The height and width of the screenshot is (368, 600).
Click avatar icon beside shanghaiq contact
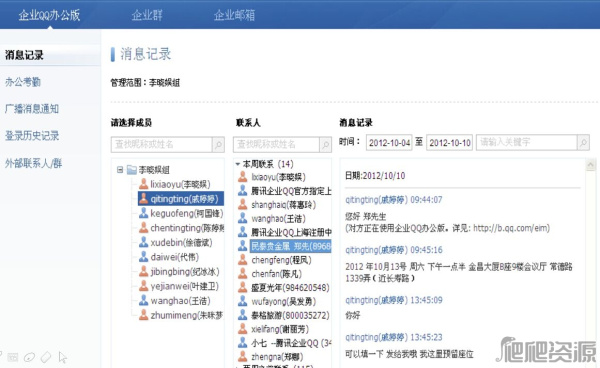tap(243, 204)
